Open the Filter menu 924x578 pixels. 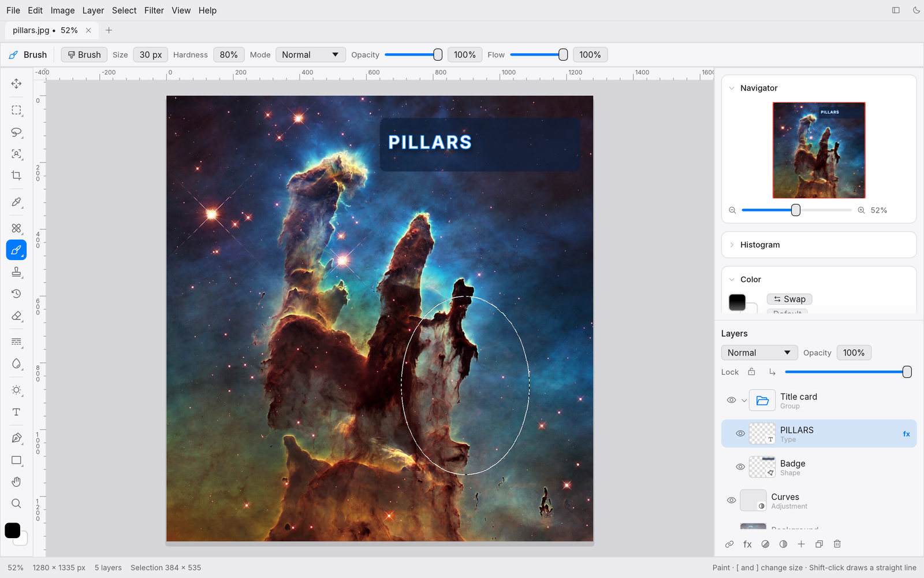154,10
